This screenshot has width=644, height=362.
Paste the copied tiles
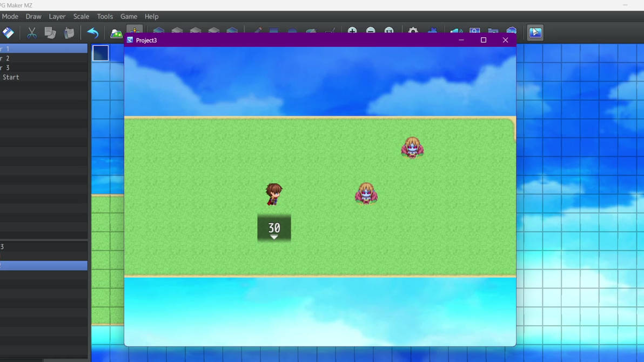pyautogui.click(x=69, y=32)
